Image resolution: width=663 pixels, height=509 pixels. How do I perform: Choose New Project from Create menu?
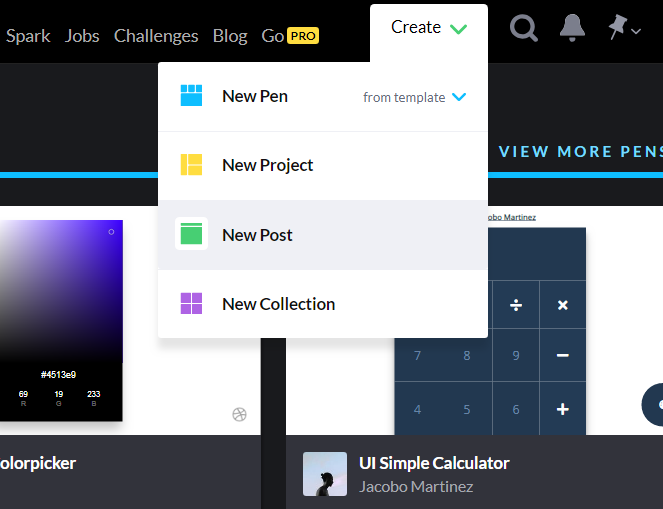point(323,165)
